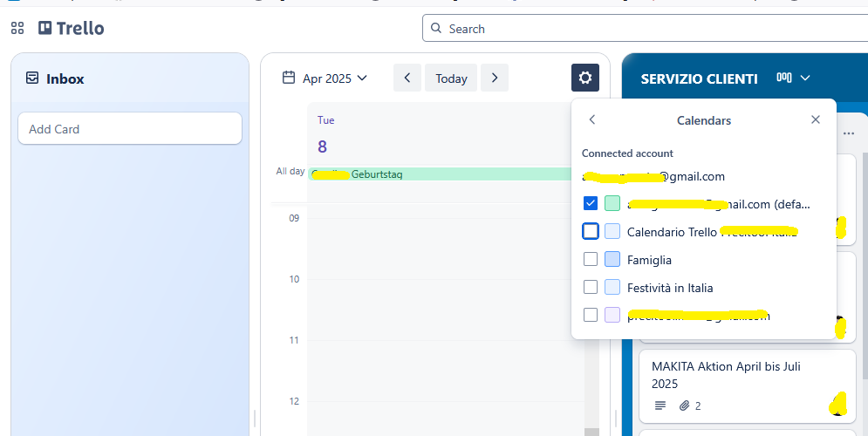The height and width of the screenshot is (436, 868).
Task: Click the Add Card field
Action: 130,128
